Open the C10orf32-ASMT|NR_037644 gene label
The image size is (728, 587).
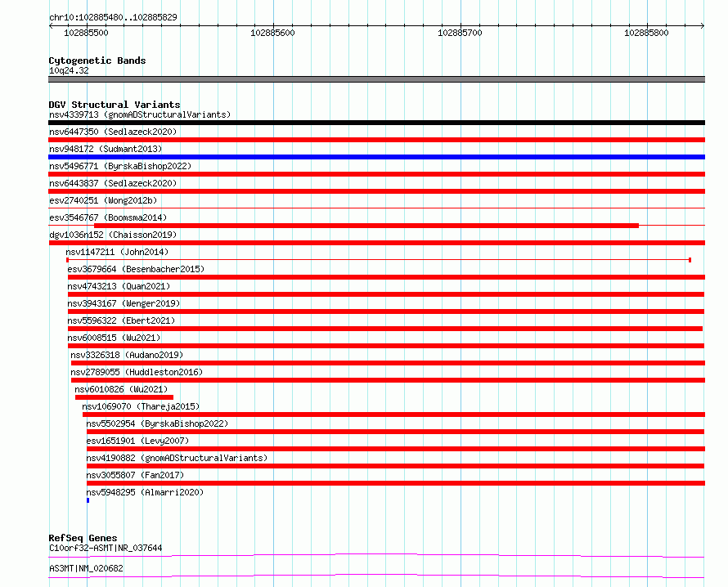pos(106,548)
